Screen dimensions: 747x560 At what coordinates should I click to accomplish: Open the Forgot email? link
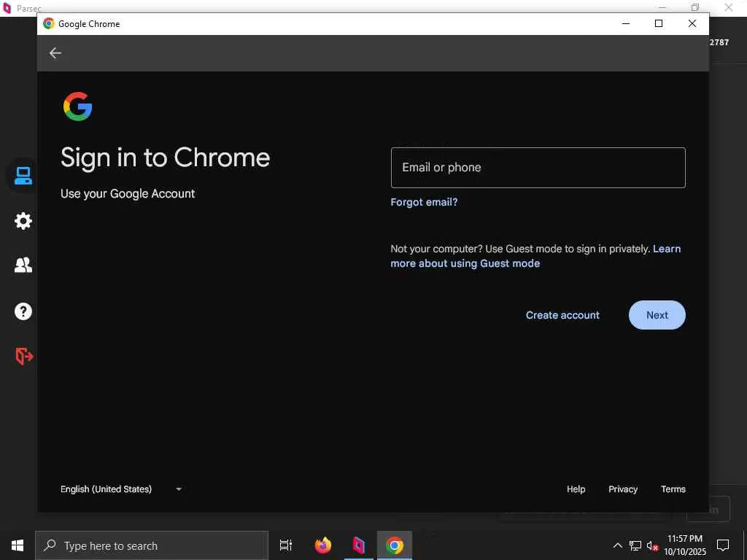click(x=424, y=202)
